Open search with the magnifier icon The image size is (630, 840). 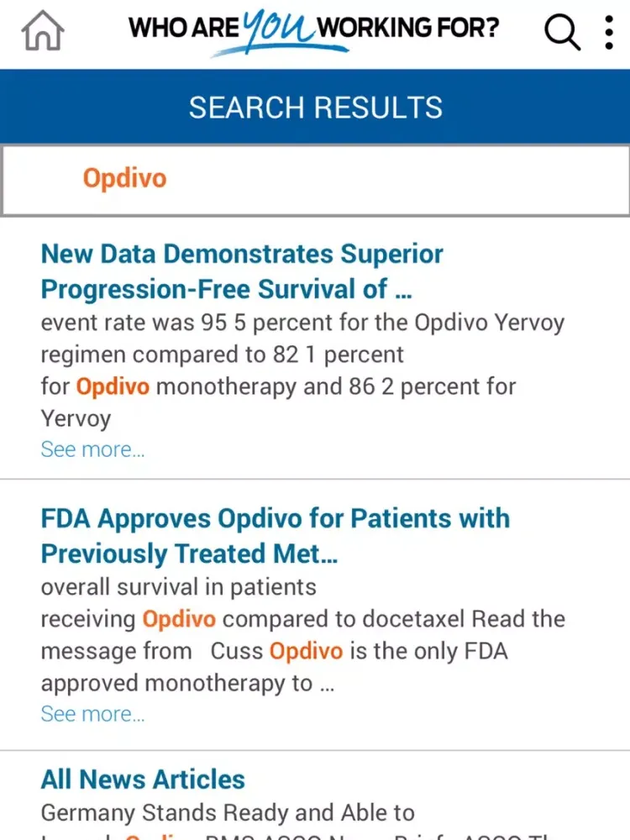(x=562, y=32)
